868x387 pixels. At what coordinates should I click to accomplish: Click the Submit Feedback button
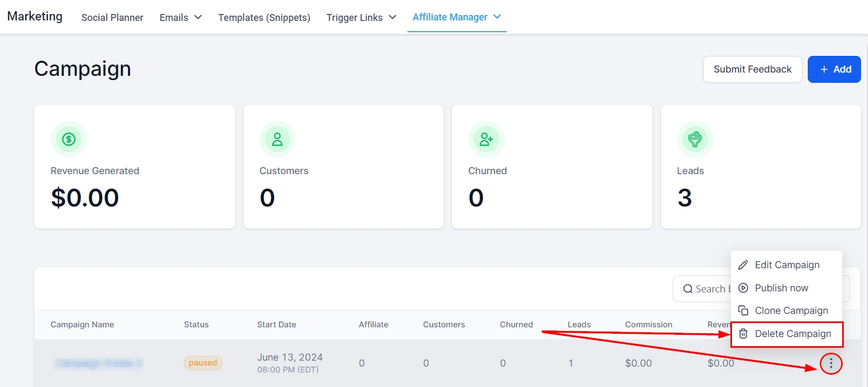click(x=752, y=69)
